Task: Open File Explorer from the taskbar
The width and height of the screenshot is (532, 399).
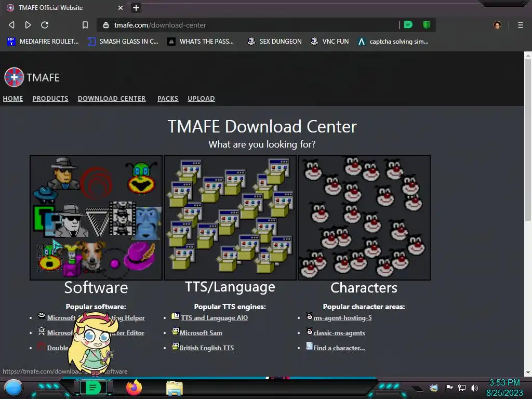Action: tap(175, 388)
